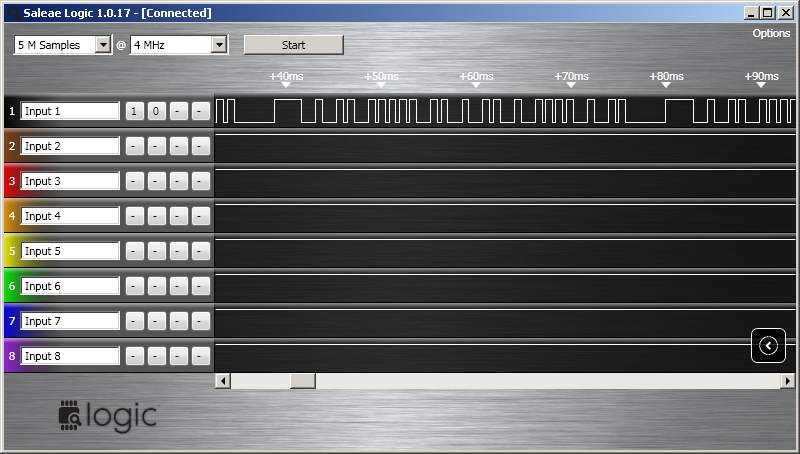The width and height of the screenshot is (800, 454).
Task: Toggle the first trigger button on Input 3
Action: [x=134, y=181]
